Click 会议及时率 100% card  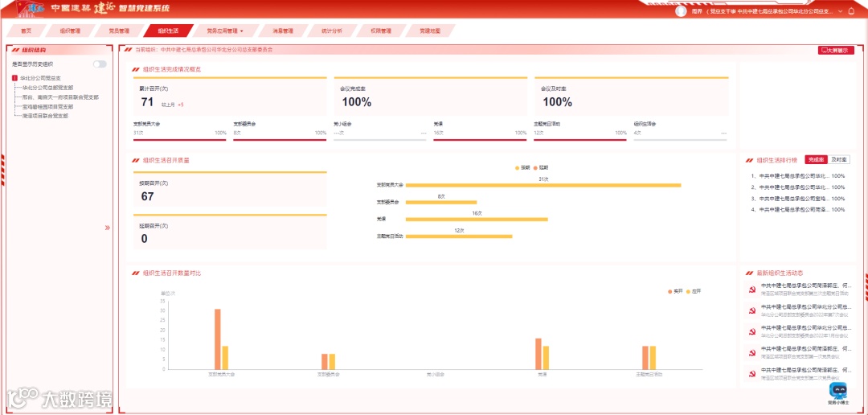pyautogui.click(x=631, y=97)
